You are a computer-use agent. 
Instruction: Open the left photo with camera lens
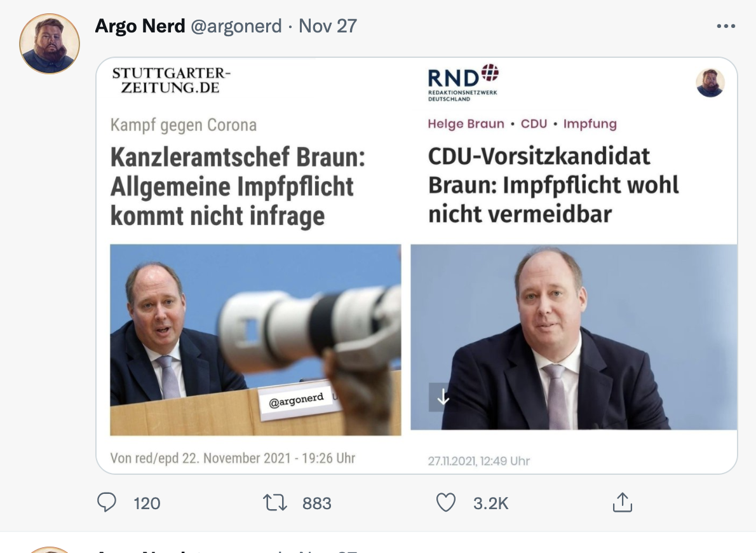(x=255, y=339)
